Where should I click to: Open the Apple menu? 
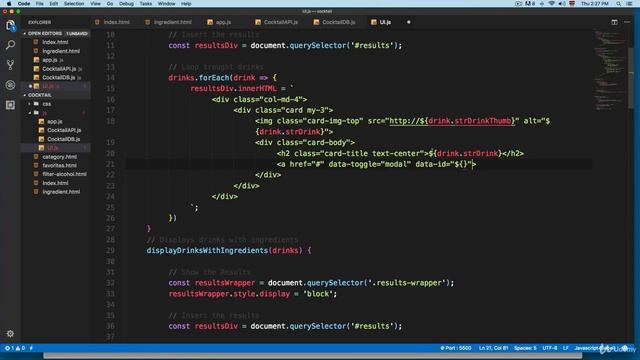[x=9, y=4]
